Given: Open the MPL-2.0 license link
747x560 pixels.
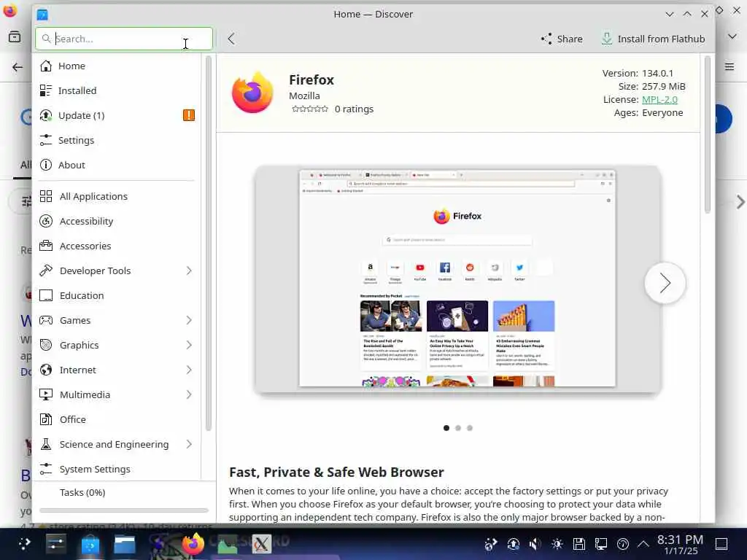Looking at the screenshot, I should click(659, 99).
